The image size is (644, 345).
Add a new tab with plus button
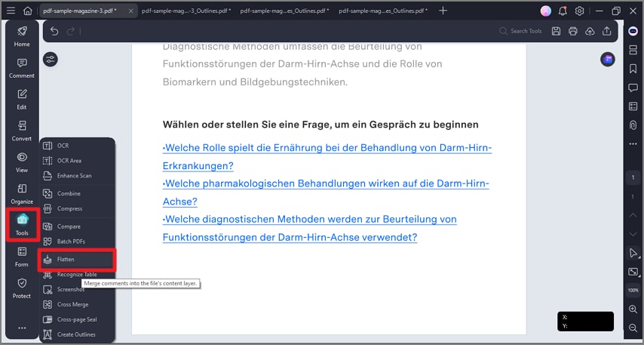click(x=443, y=11)
